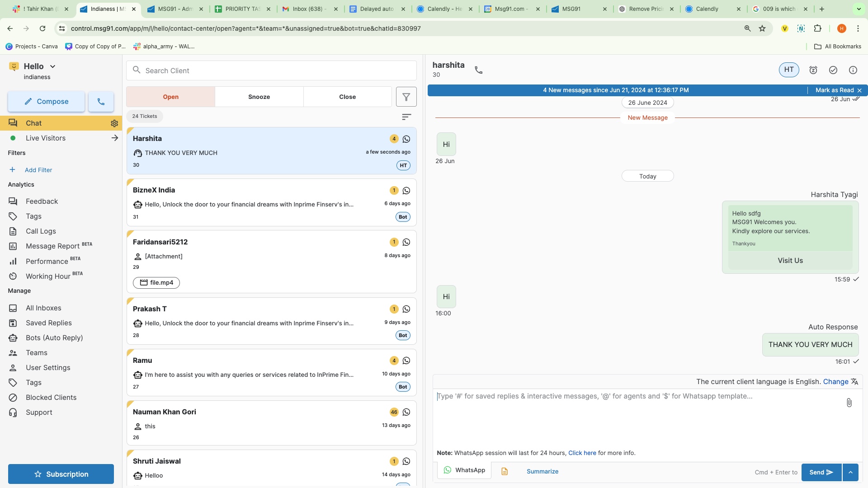
Task: Open Bots (Auto Reply) settings
Action: coord(54,338)
